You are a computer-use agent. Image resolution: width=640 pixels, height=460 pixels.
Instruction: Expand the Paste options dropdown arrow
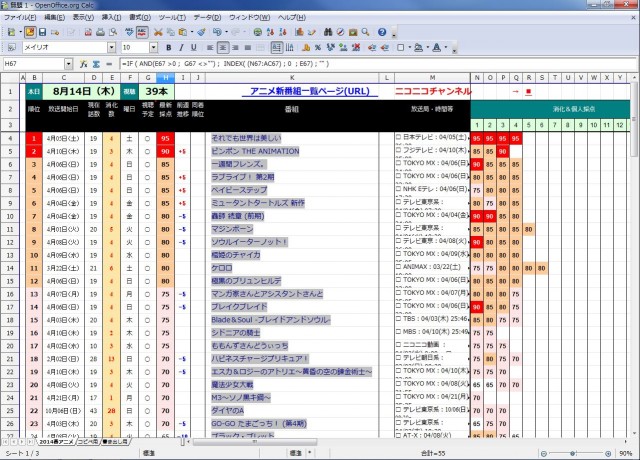191,32
